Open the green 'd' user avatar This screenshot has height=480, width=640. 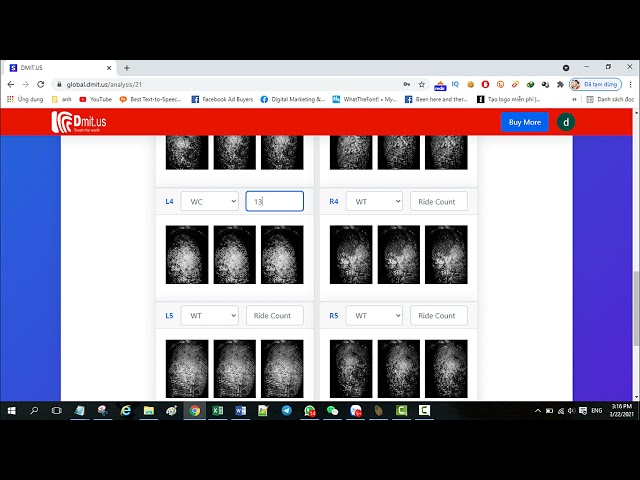566,122
